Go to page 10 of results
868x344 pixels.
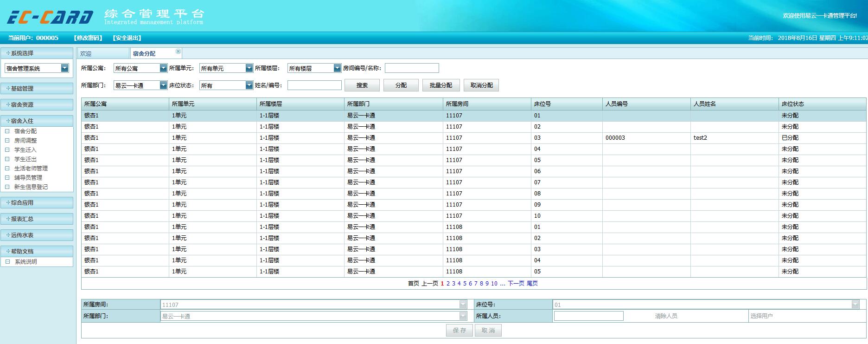[494, 284]
